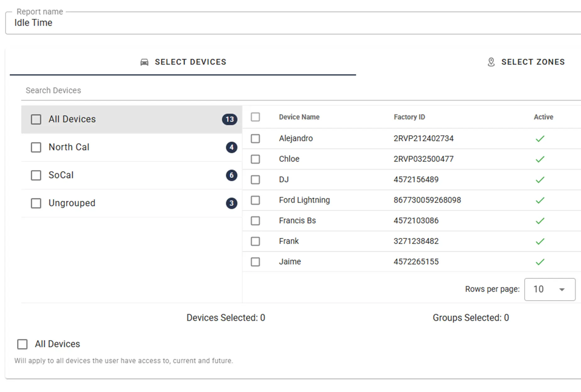This screenshot has width=581, height=392.
Task: Click the Active column header
Action: (543, 117)
